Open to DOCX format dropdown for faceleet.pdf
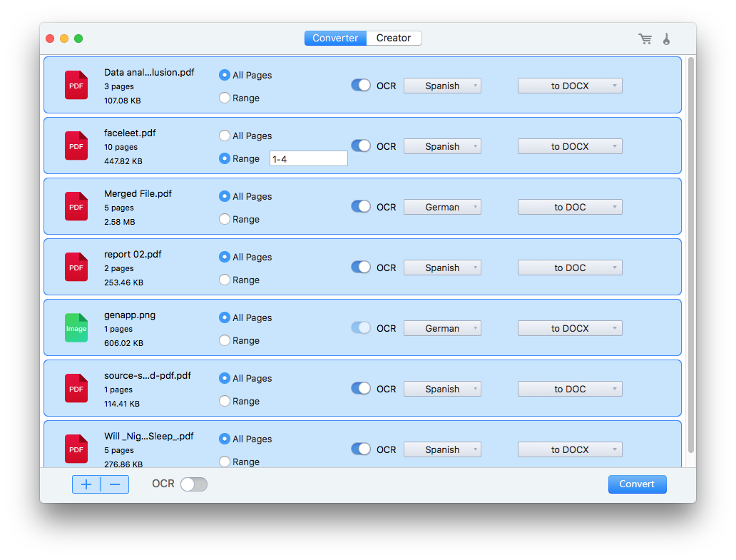736x560 pixels. point(570,146)
